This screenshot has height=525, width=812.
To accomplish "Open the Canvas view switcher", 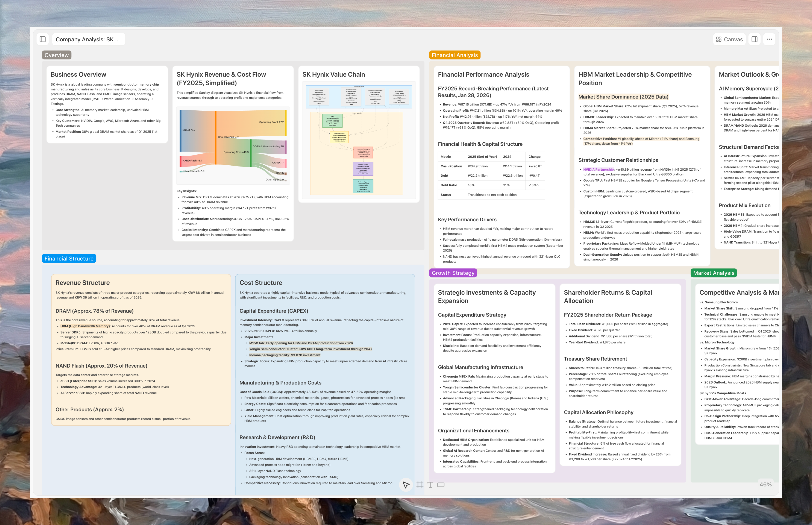I will click(729, 39).
